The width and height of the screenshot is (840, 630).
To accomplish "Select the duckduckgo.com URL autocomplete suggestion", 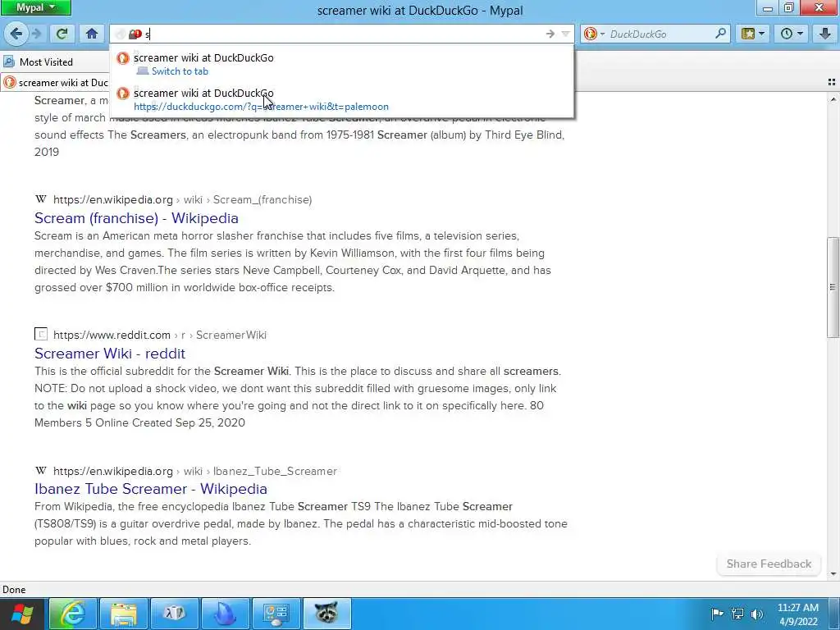I will 342,99.
